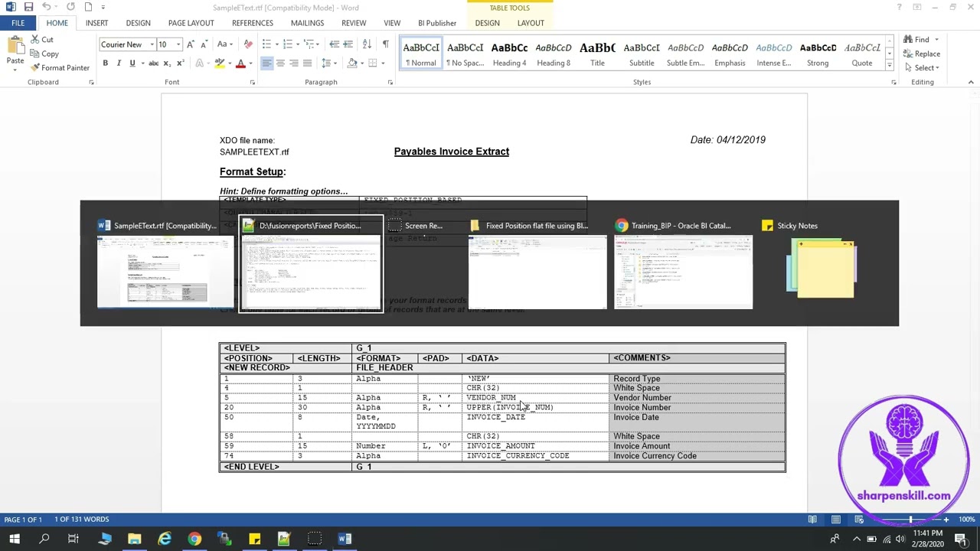Screen dimensions: 980x551
Task: Clear all formatting with the eraser icon
Action: point(242,44)
